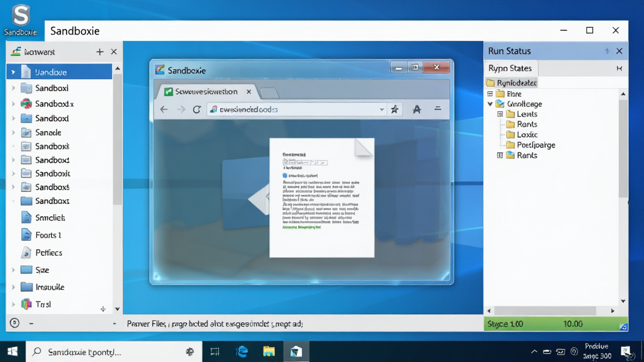Click the 'Sanaele' item icon
The width and height of the screenshot is (644, 362).
[26, 133]
